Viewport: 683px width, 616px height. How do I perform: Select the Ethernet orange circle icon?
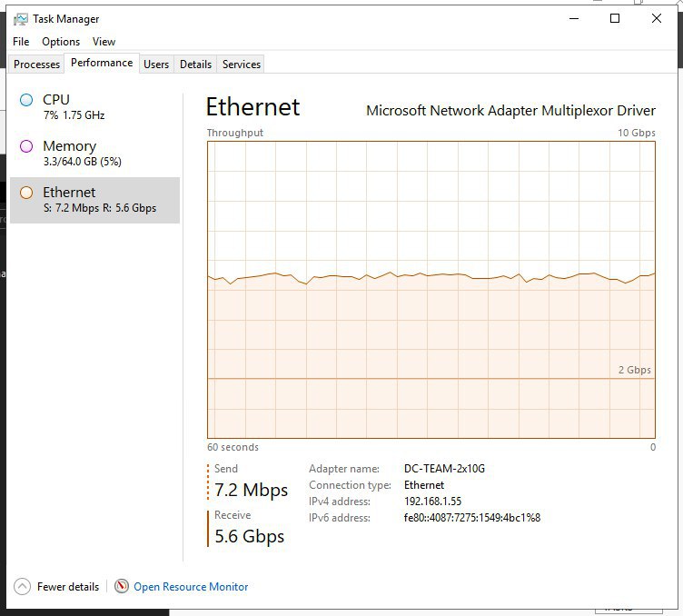(x=26, y=192)
